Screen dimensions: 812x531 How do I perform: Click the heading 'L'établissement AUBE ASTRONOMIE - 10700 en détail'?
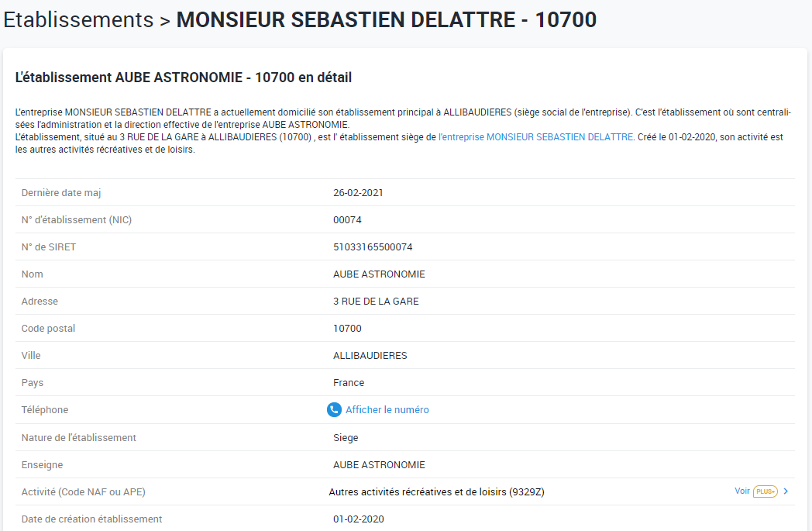coord(184,78)
